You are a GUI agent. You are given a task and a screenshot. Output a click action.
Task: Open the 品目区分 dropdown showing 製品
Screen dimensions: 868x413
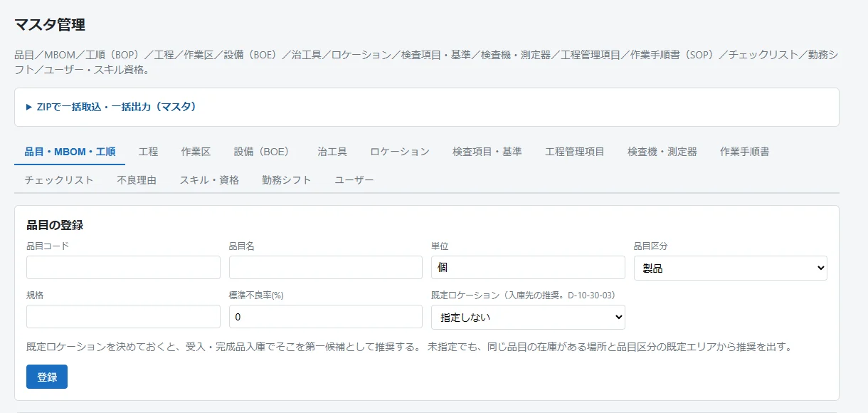(x=731, y=268)
